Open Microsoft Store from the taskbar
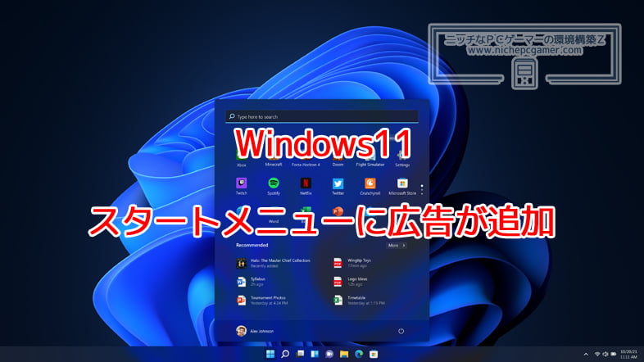Viewport: 644px width, 362px height. click(x=374, y=354)
